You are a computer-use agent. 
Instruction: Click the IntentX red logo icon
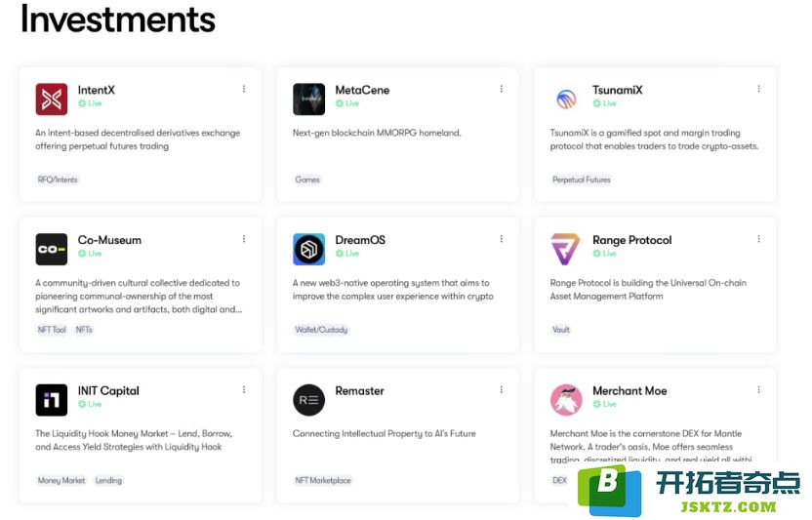52,99
